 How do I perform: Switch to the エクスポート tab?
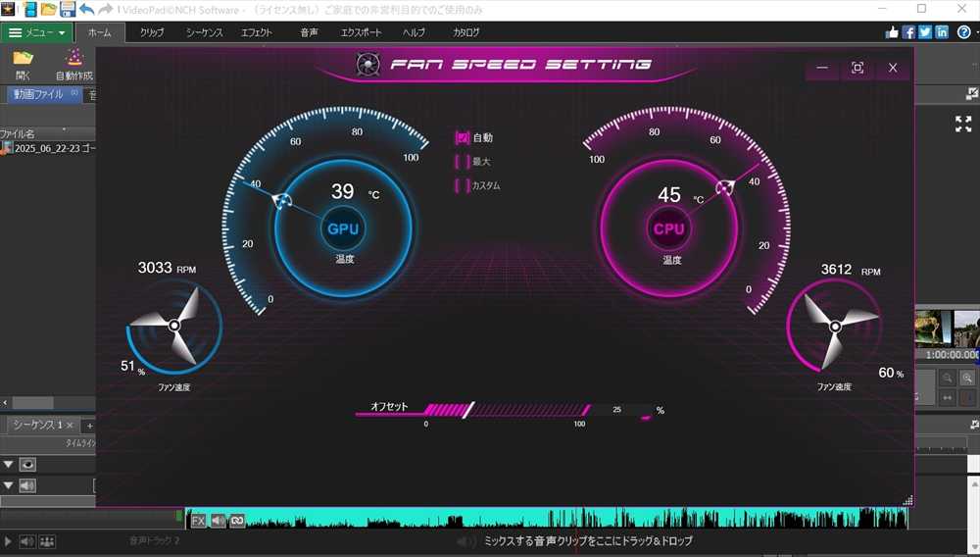tap(361, 32)
